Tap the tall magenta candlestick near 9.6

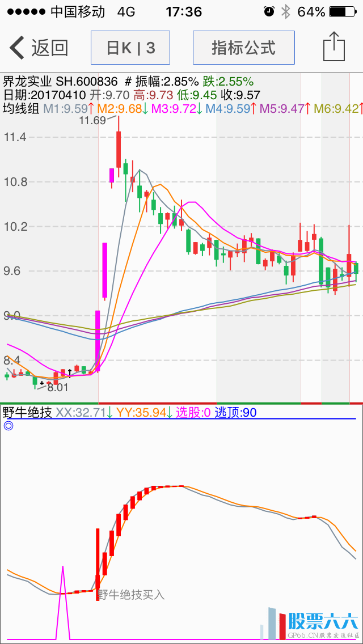click(105, 270)
